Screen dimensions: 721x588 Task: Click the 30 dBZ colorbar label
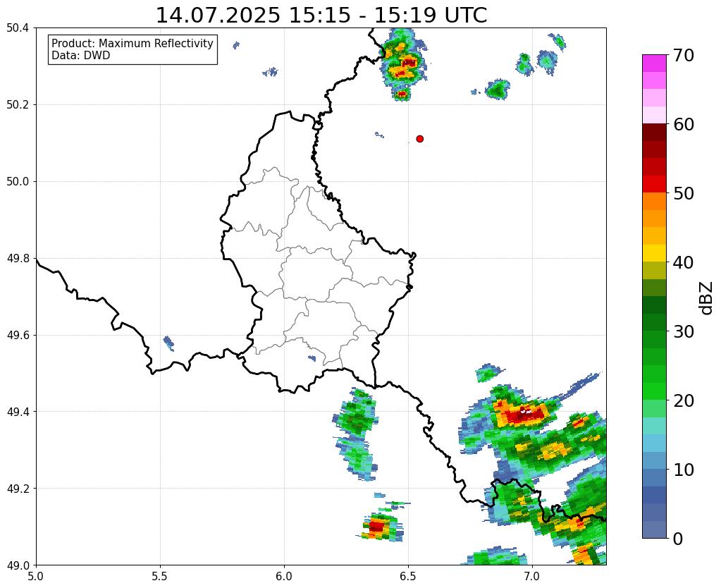coord(683,331)
